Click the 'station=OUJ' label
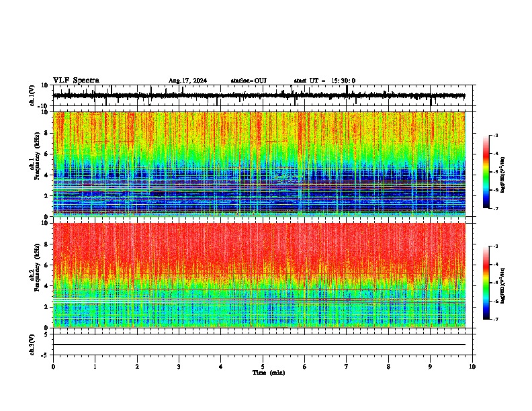 pyautogui.click(x=249, y=81)
